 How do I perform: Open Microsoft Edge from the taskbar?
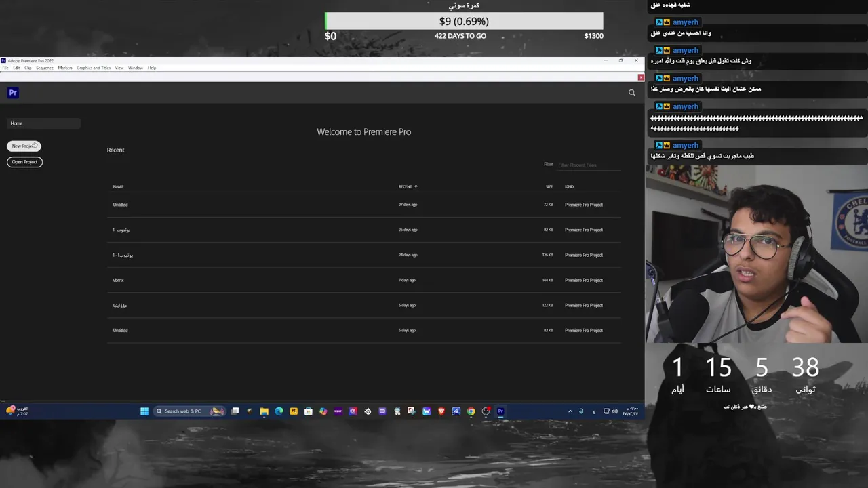coord(279,411)
